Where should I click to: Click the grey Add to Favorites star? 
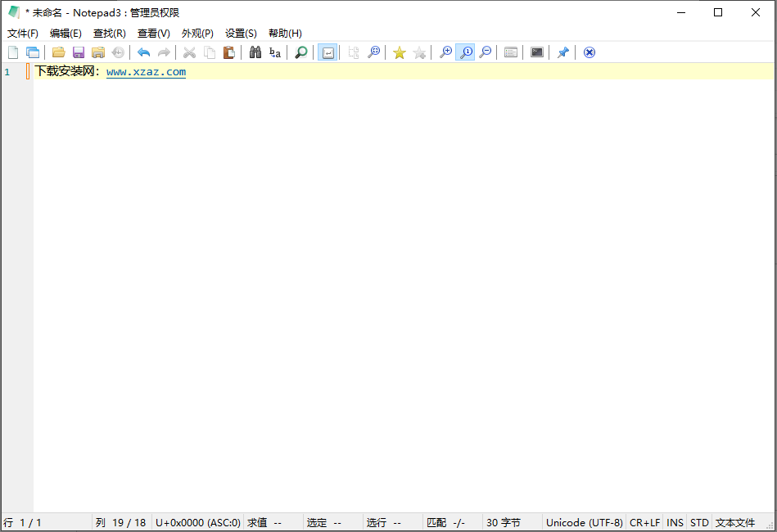pos(419,52)
